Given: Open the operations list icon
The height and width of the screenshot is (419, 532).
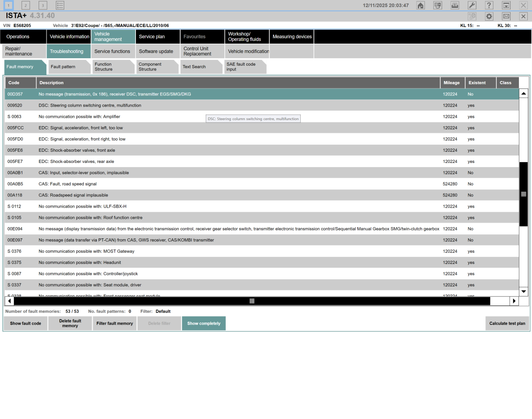Looking at the screenshot, I should coord(60,6).
